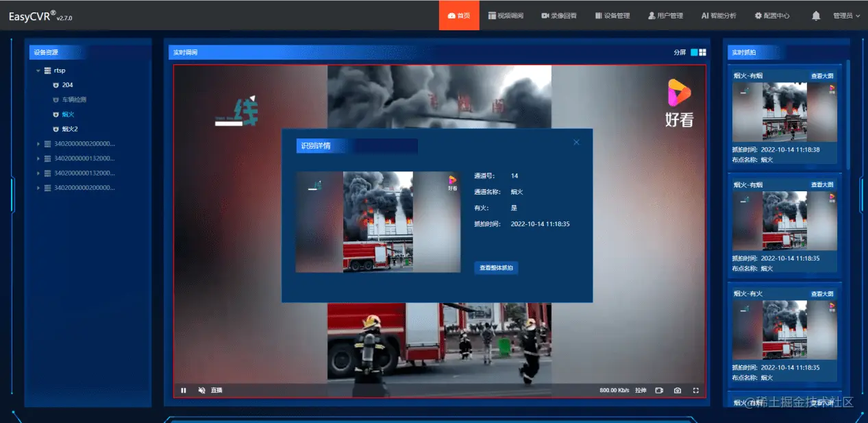Click 查看整体抓拍 button
Viewport: 868px width, 423px height.
pyautogui.click(x=496, y=267)
